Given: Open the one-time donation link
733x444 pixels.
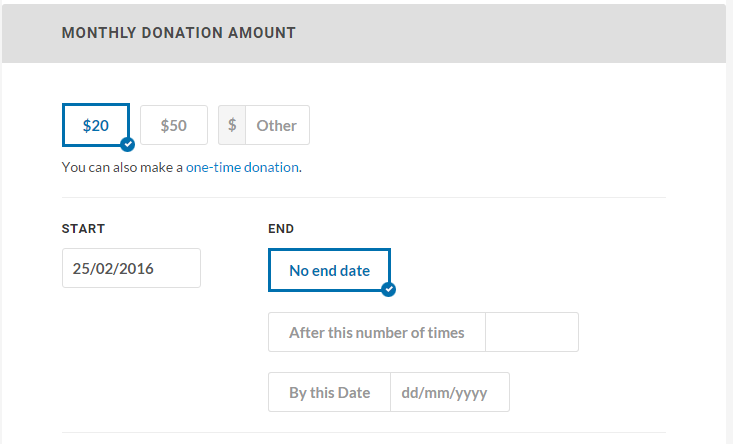Looking at the screenshot, I should [x=242, y=167].
